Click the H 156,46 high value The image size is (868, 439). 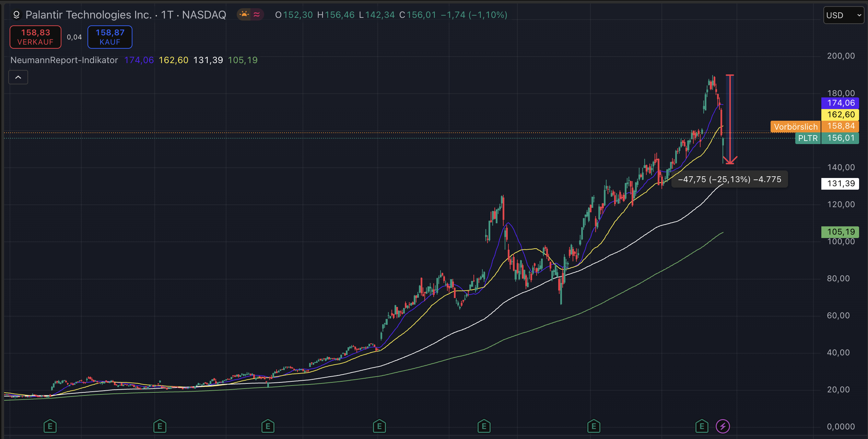[336, 15]
